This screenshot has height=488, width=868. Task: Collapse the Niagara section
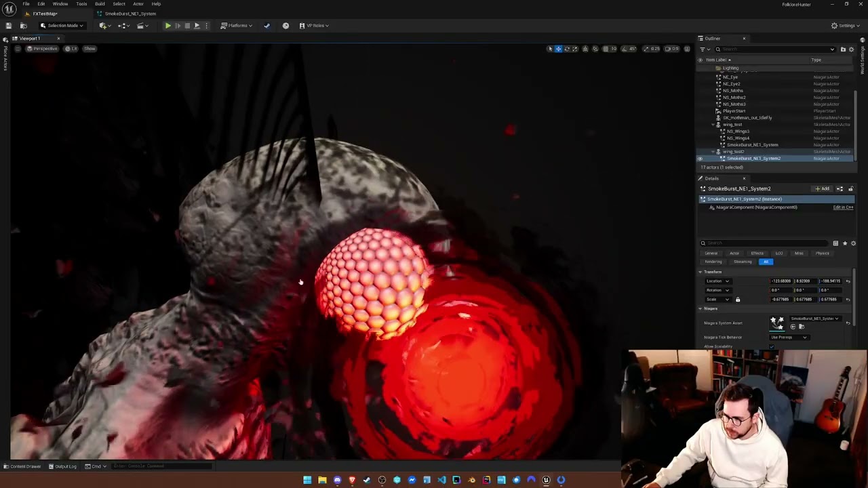[x=700, y=309]
